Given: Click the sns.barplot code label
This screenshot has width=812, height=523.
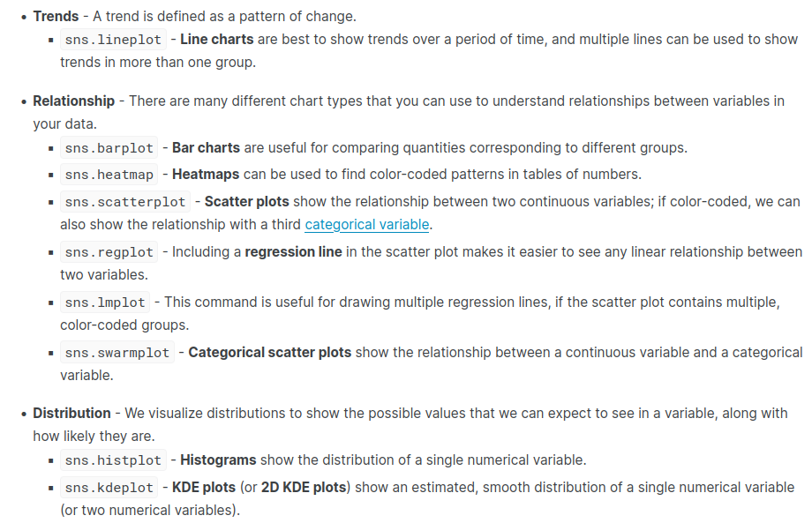Looking at the screenshot, I should (109, 148).
